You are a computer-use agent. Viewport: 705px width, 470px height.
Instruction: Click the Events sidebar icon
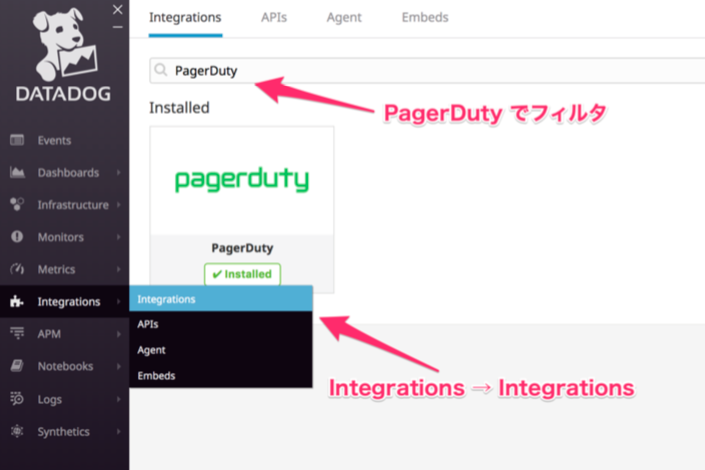tap(17, 140)
